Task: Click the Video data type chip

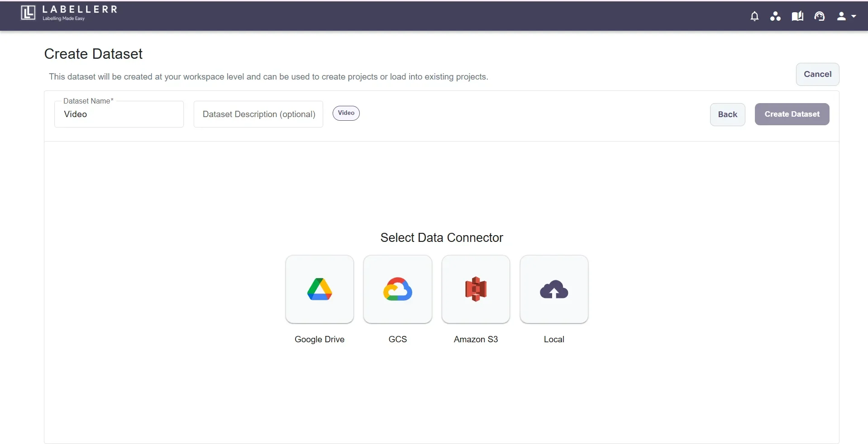Action: point(346,113)
